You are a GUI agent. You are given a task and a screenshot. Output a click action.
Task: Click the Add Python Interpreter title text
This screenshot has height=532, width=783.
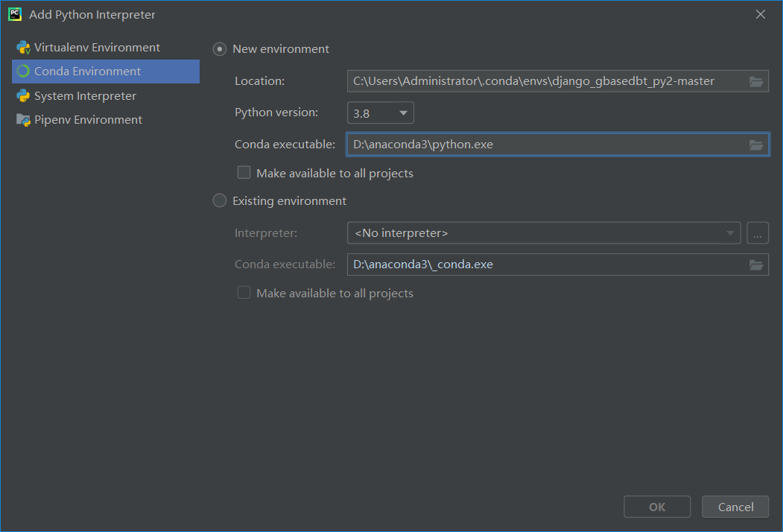(92, 15)
